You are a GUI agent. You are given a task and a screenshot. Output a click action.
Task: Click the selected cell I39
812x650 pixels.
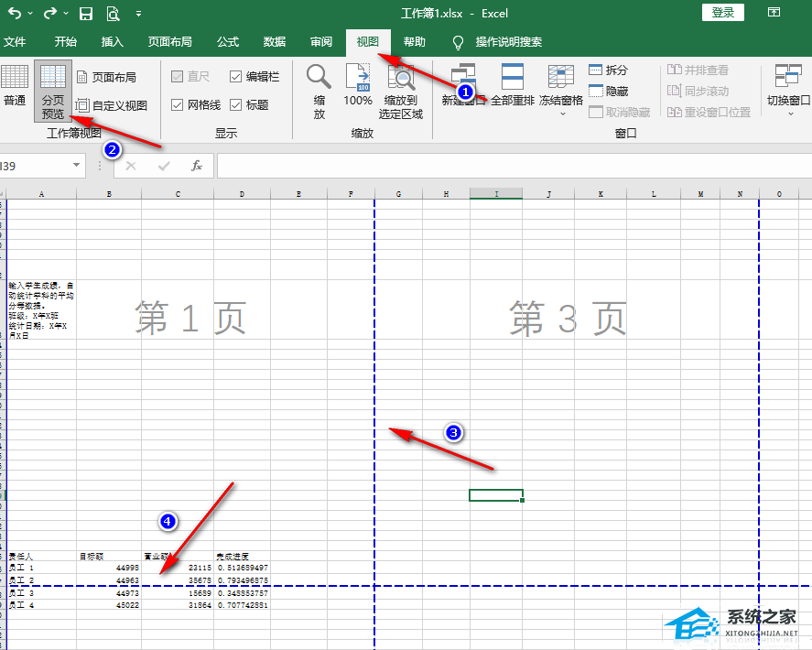[496, 495]
